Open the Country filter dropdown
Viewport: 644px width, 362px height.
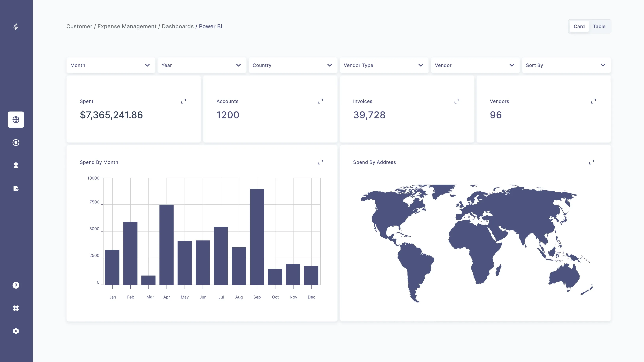coord(293,65)
